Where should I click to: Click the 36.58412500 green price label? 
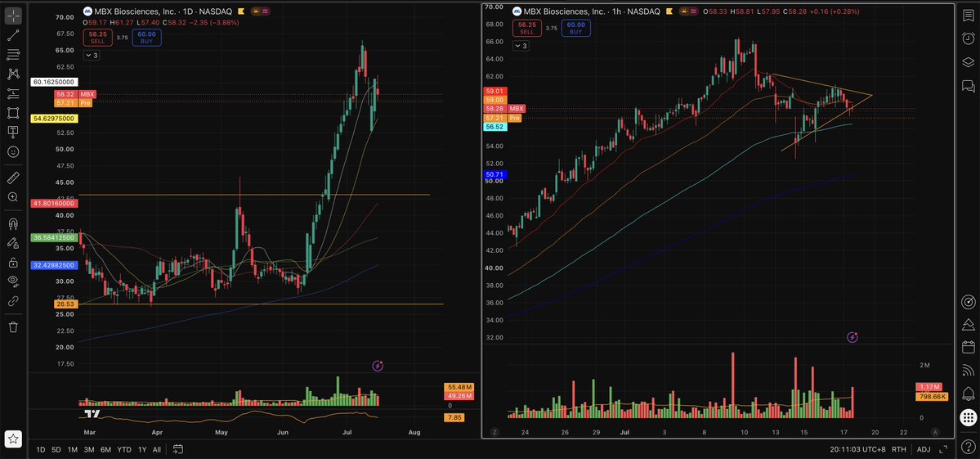point(53,238)
